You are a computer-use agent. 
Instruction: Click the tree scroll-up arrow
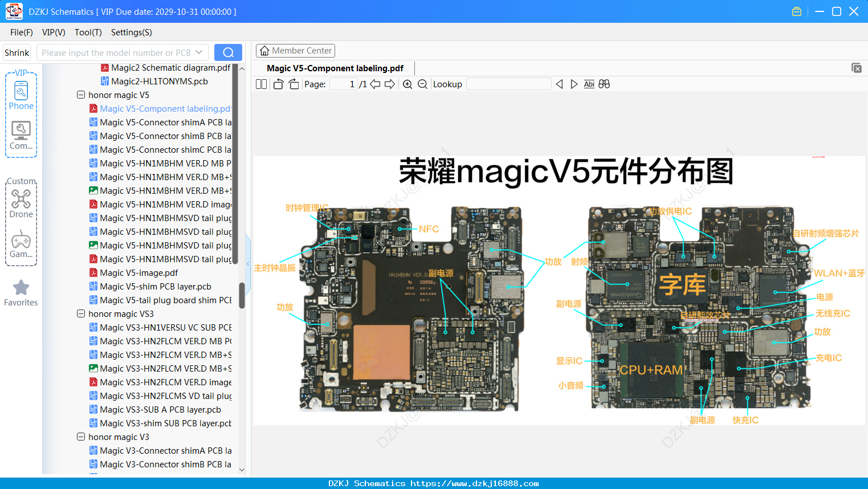(x=242, y=68)
